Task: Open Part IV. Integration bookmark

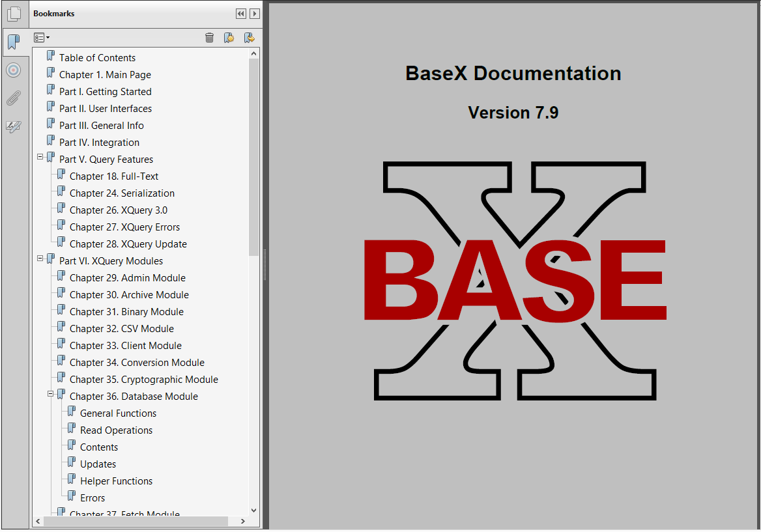Action: [99, 143]
